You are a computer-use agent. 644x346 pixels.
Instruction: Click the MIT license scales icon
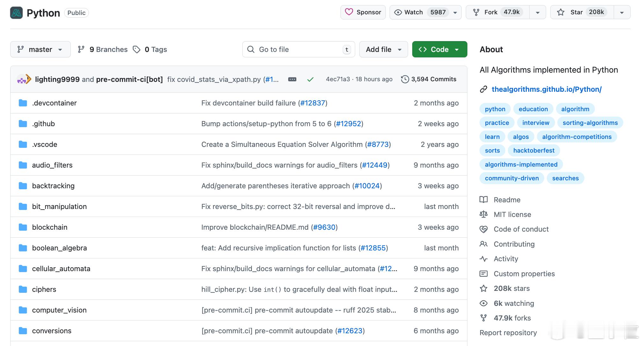click(484, 214)
